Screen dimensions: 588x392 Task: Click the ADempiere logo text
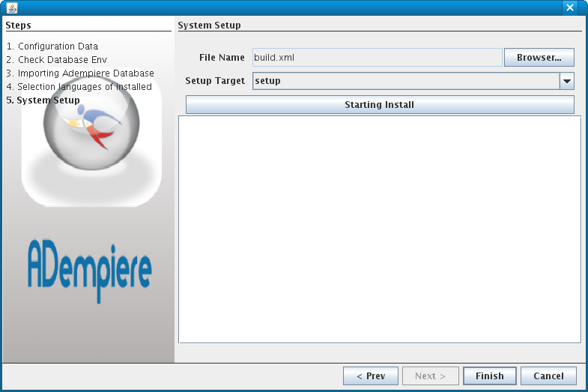90,271
